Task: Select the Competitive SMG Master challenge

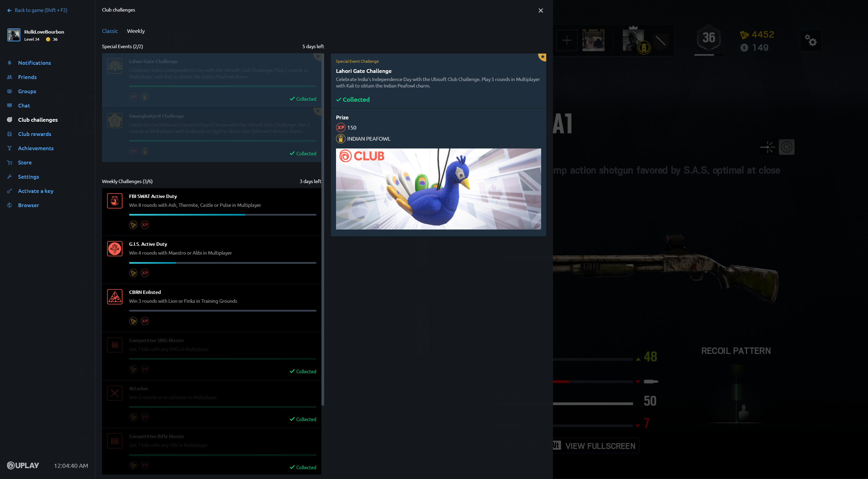Action: (212, 356)
